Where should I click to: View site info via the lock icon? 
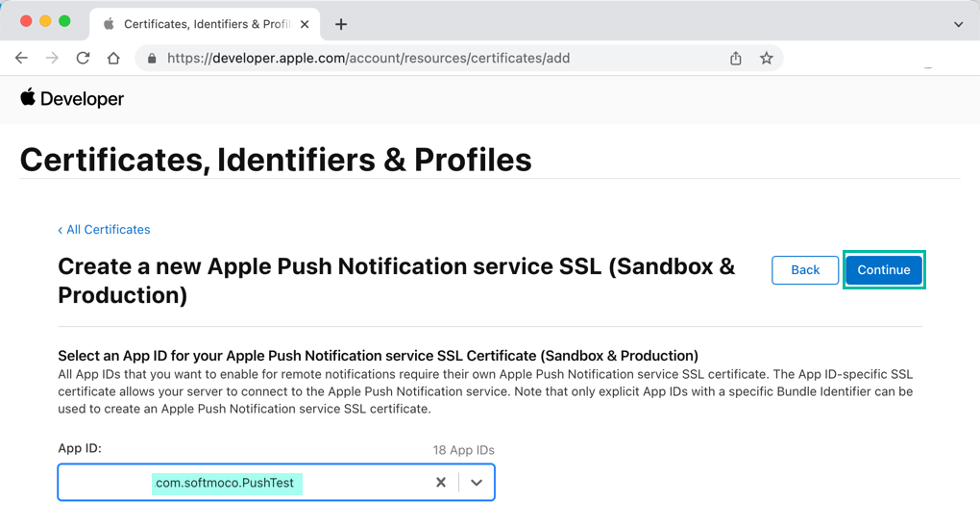tap(152, 59)
